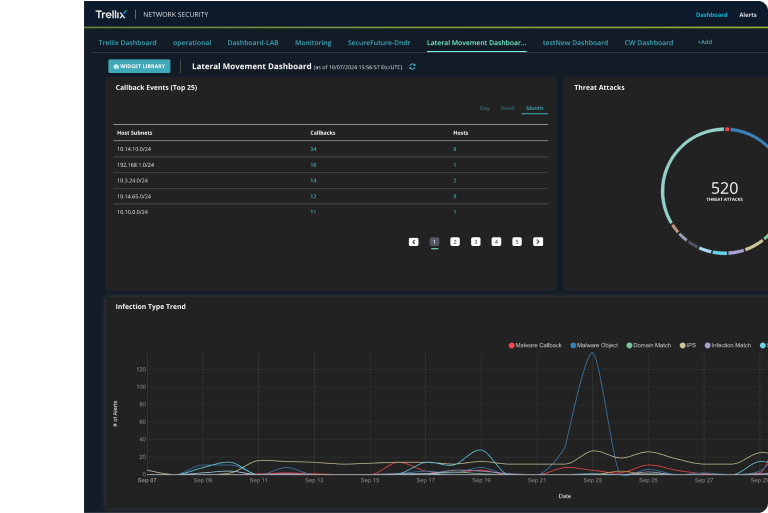Refresh the Lateral Movement Dashboard data
The height and width of the screenshot is (513, 768).
tap(412, 67)
